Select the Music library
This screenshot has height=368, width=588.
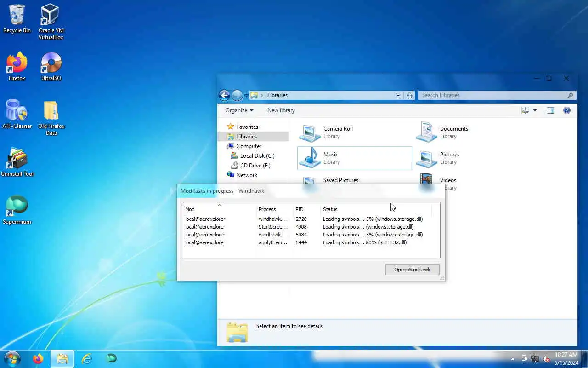[355, 158]
